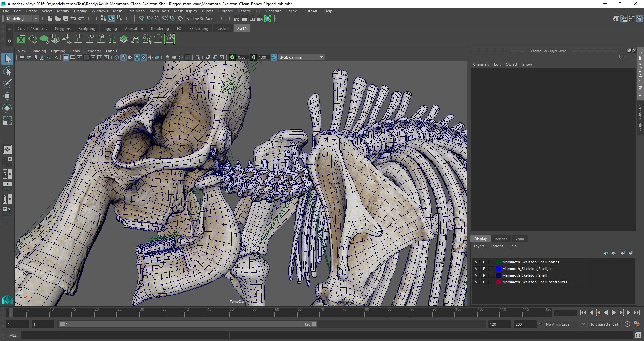The height and width of the screenshot is (341, 644).
Task: Click the current frame input field
Action: (x=566, y=313)
